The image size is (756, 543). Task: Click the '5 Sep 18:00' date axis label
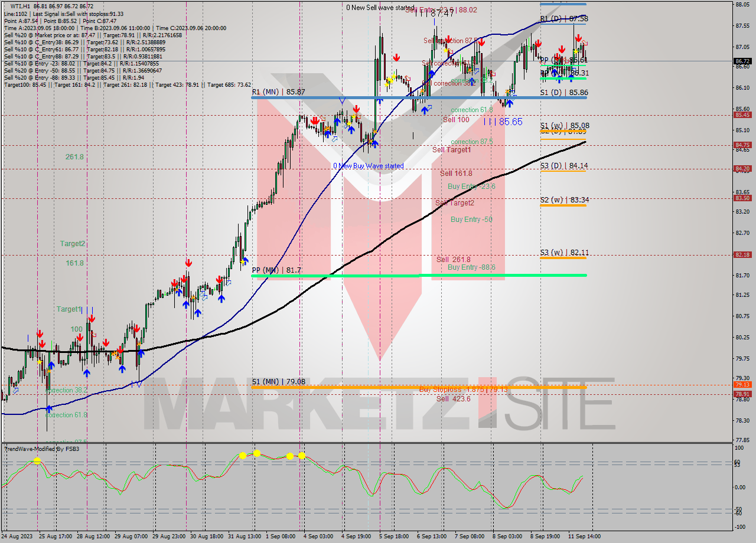coord(393,537)
